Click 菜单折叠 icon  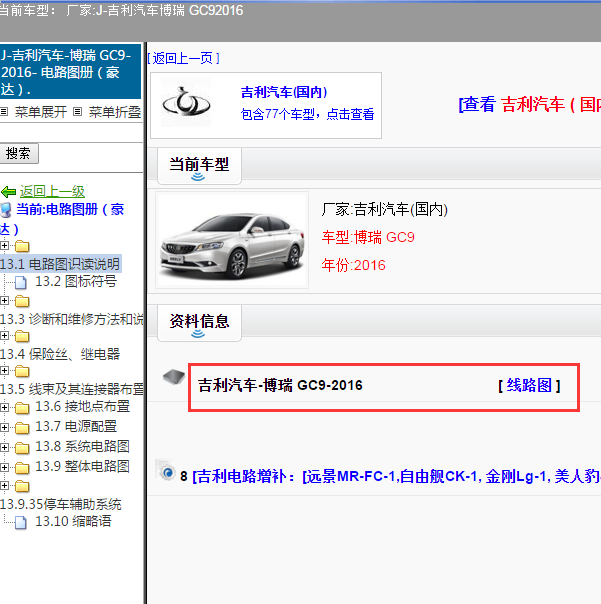pyautogui.click(x=77, y=112)
